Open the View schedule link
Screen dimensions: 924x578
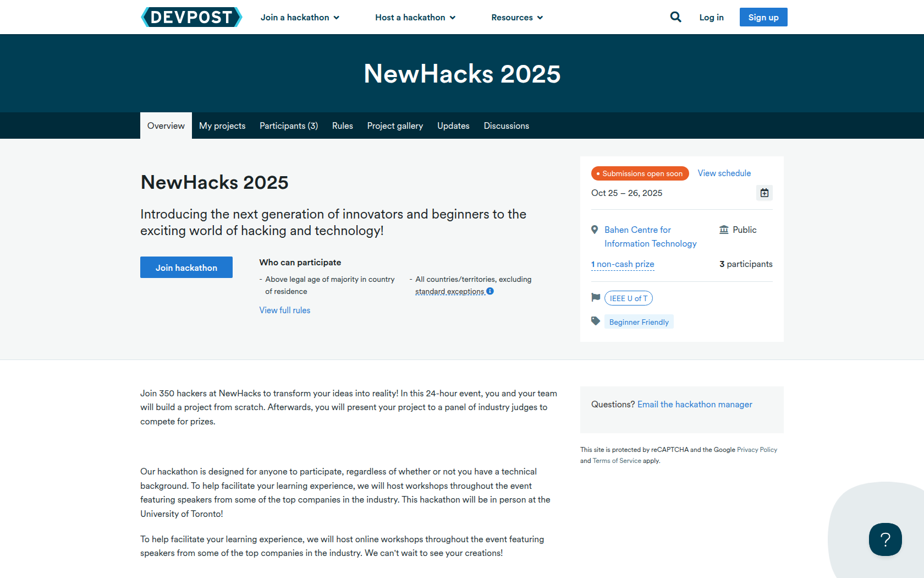pyautogui.click(x=724, y=173)
